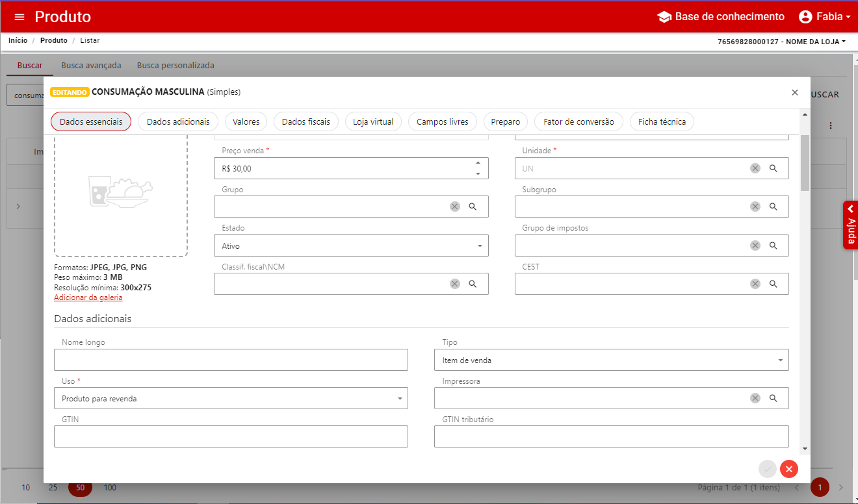The width and height of the screenshot is (858, 504).
Task: Go to the Ficha técnica tab
Action: [x=662, y=121]
